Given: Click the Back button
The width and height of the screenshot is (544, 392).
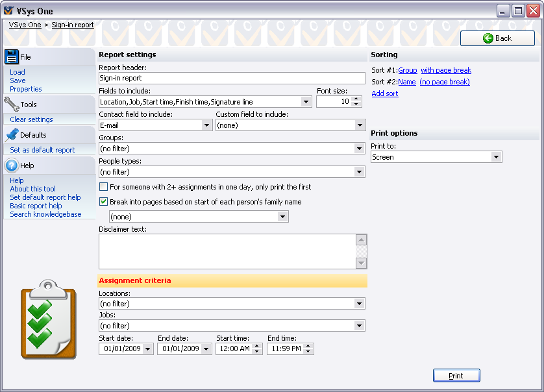Looking at the screenshot, I should point(497,38).
